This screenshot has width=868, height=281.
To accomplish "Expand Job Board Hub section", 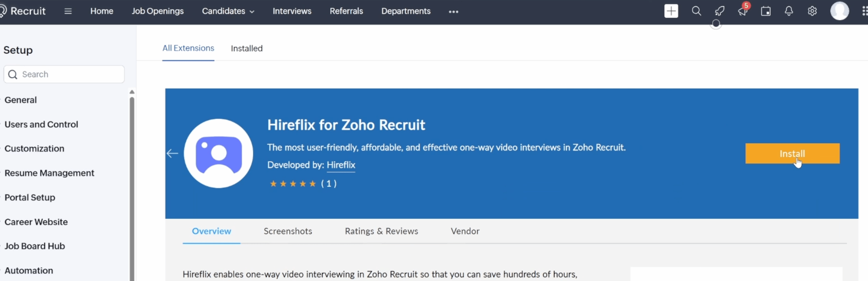I will pyautogui.click(x=34, y=246).
